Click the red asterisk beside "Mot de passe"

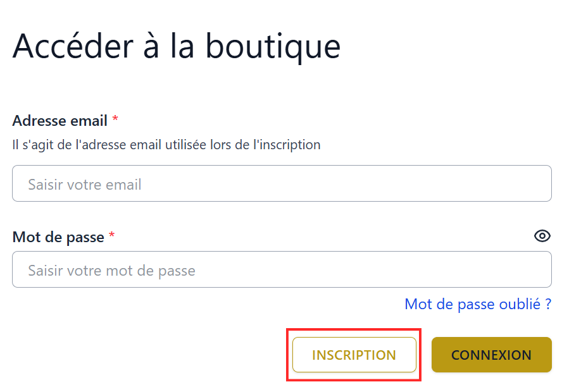pyautogui.click(x=112, y=236)
